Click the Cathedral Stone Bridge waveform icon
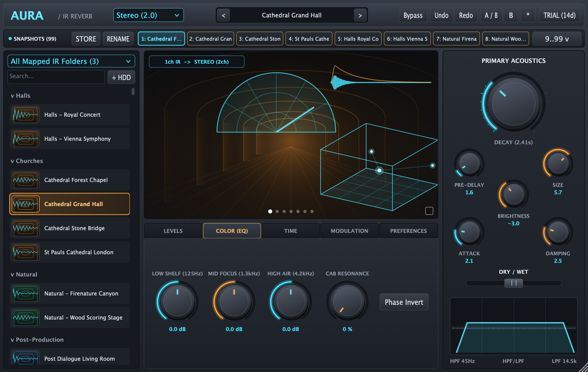This screenshot has width=588, height=372. click(26, 228)
